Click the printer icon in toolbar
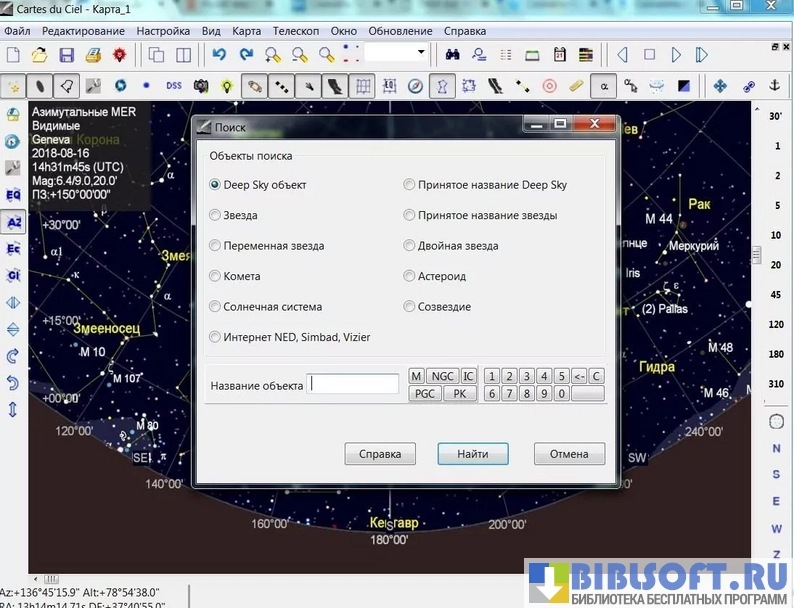The image size is (794, 608). pyautogui.click(x=92, y=55)
